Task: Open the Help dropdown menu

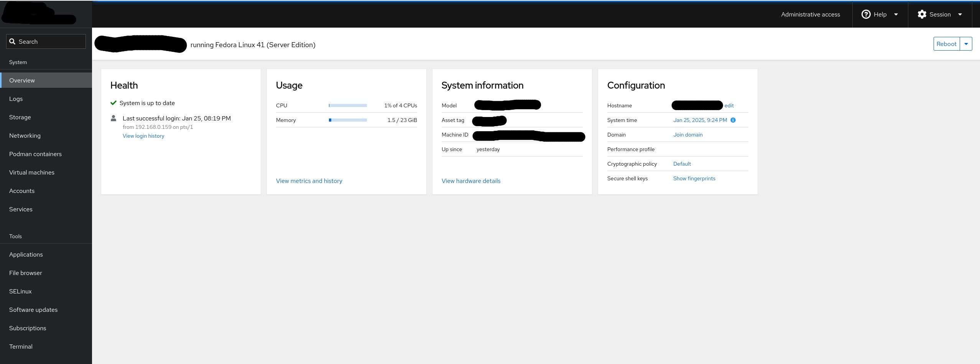Action: click(x=880, y=14)
